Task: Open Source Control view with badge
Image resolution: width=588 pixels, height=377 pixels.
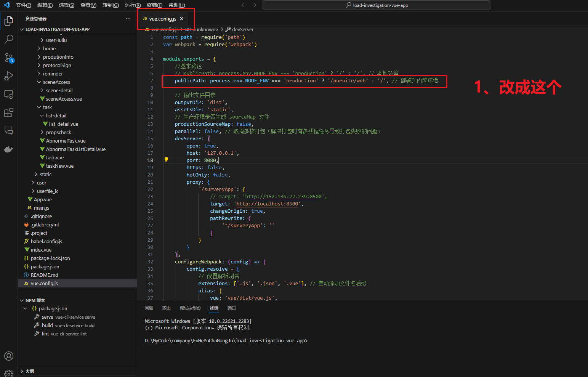Action: pos(9,58)
